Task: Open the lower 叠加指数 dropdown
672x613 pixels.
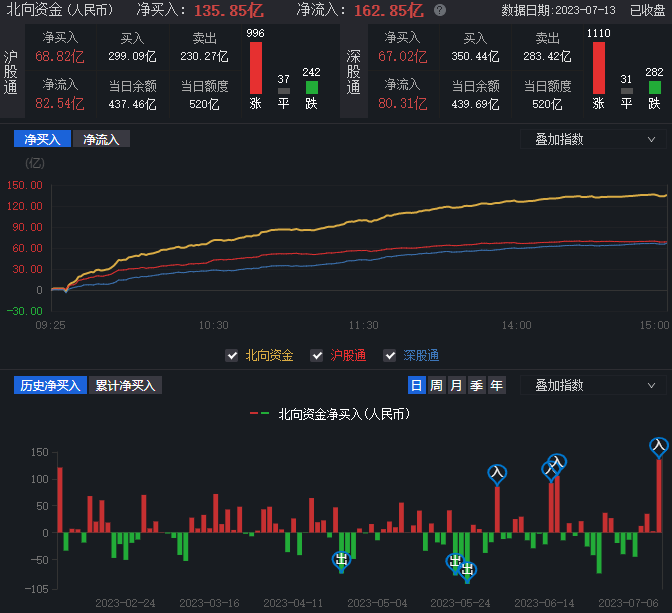Action: coord(592,385)
